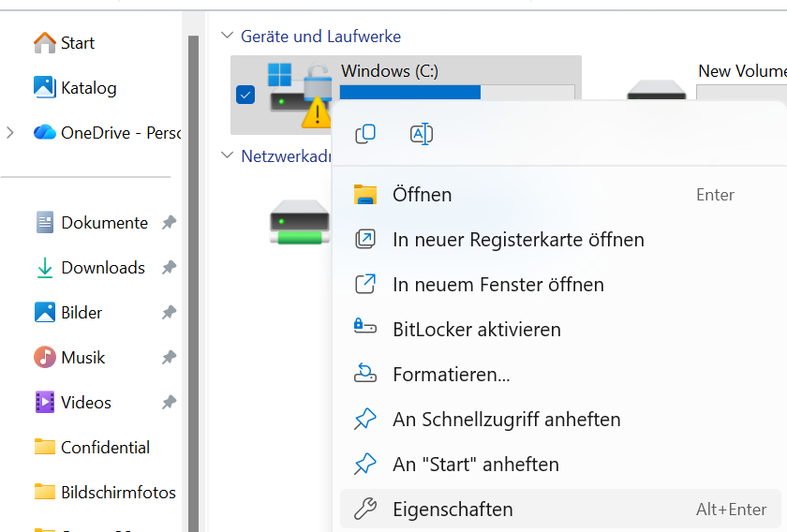The height and width of the screenshot is (532, 787).
Task: Open the Confidential folder in sidebar
Action: pyautogui.click(x=105, y=448)
